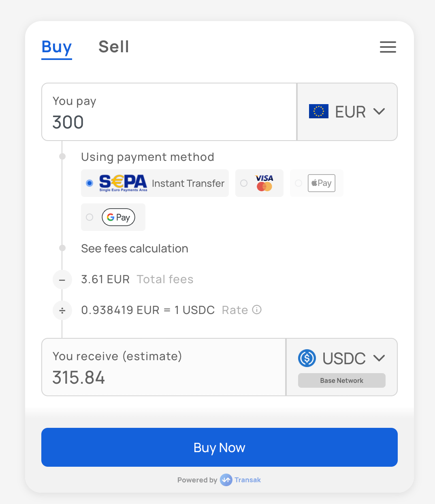
Task: Select the Google Pay radio button
Action: [90, 218]
